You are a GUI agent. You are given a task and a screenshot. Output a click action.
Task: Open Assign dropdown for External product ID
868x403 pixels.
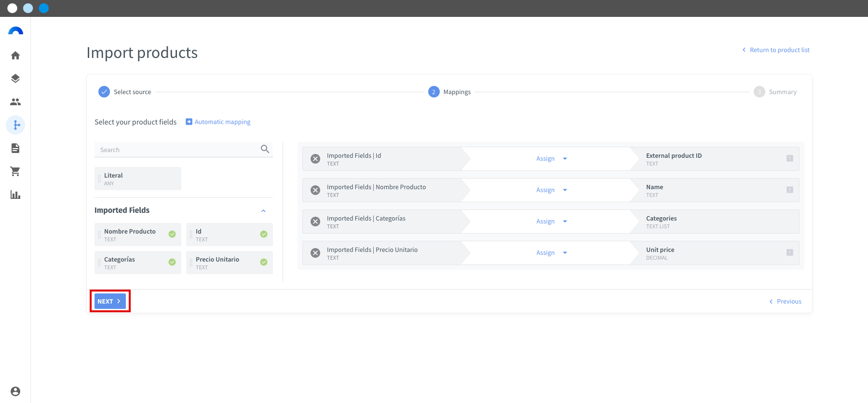pyautogui.click(x=552, y=159)
